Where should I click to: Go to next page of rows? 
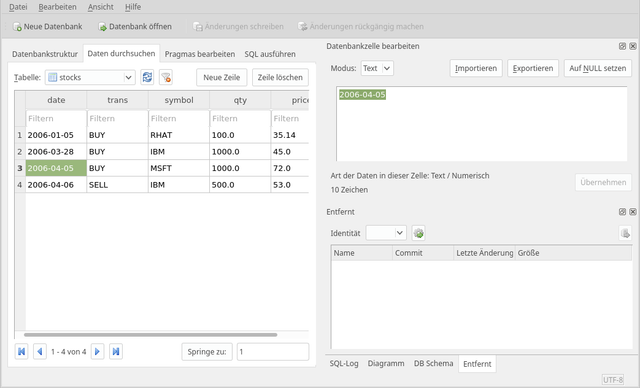(x=97, y=351)
